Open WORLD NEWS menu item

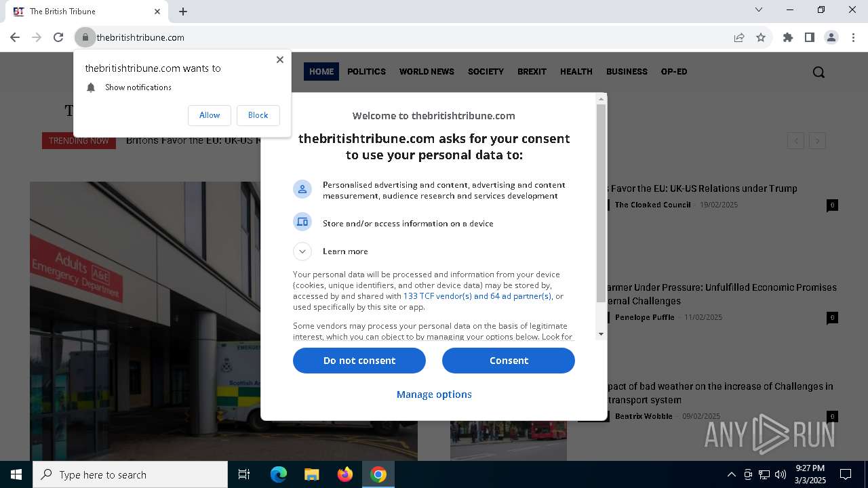[x=427, y=71]
